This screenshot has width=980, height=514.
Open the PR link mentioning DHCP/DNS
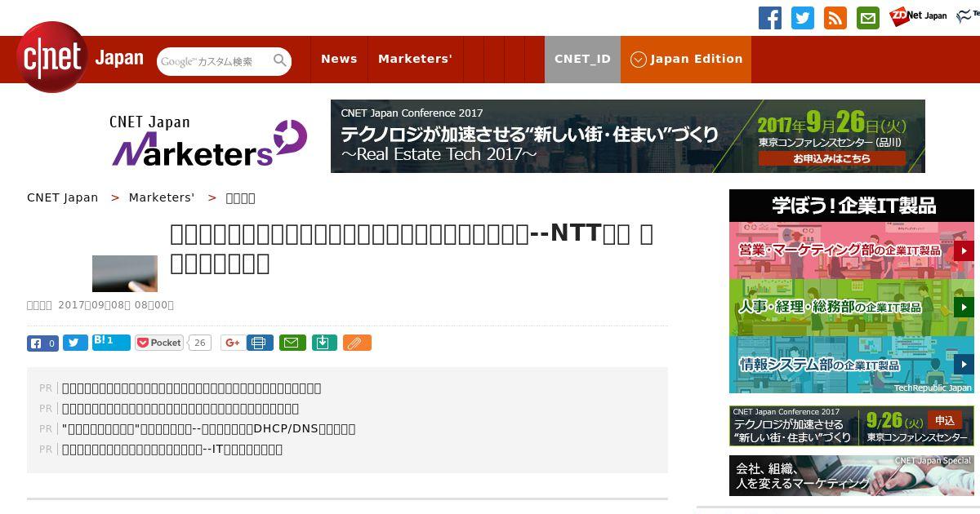pos(208,428)
